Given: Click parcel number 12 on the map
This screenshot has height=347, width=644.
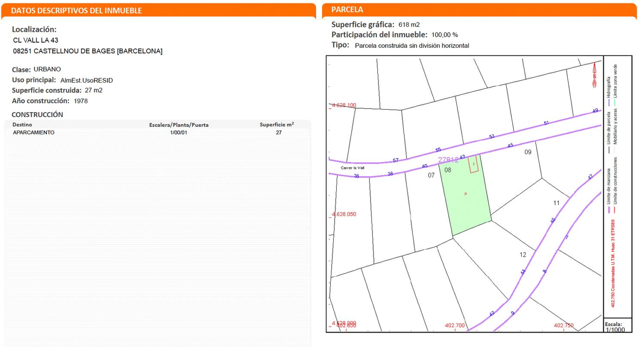Looking at the screenshot, I should [523, 255].
